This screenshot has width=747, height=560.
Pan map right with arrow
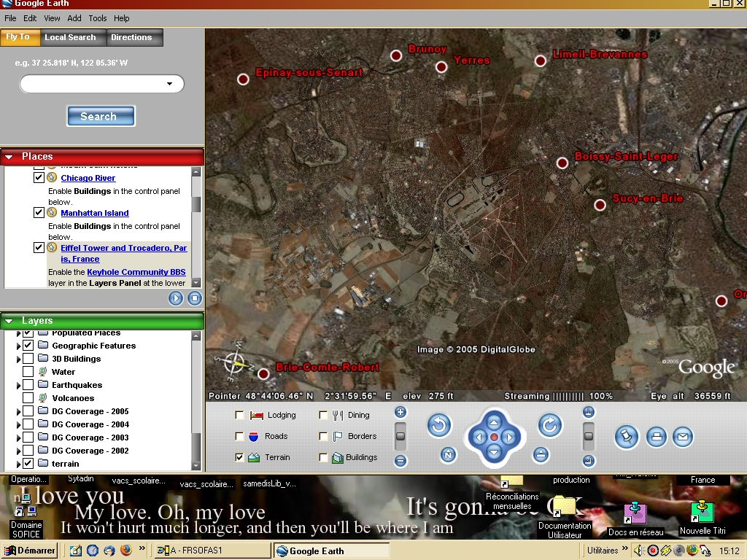click(509, 437)
